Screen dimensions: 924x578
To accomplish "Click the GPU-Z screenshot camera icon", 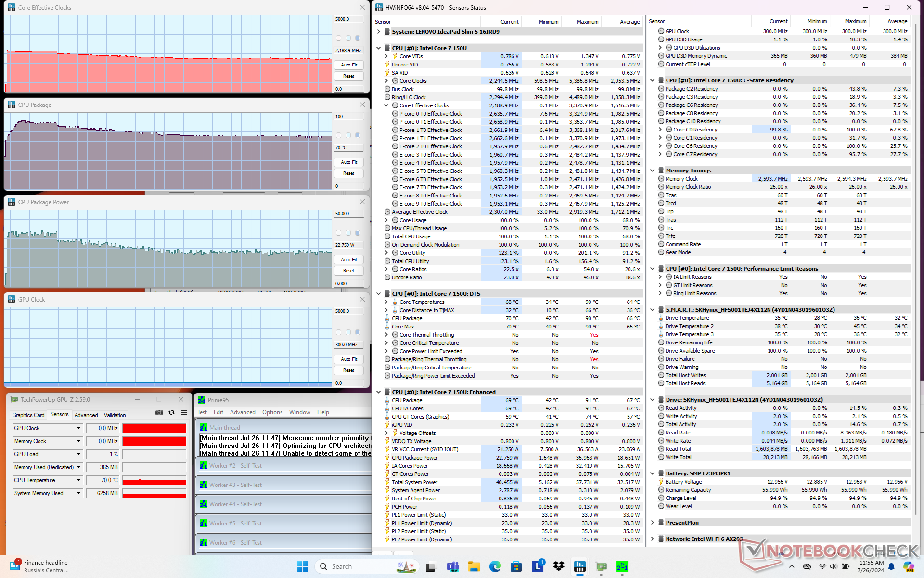I will 159,412.
